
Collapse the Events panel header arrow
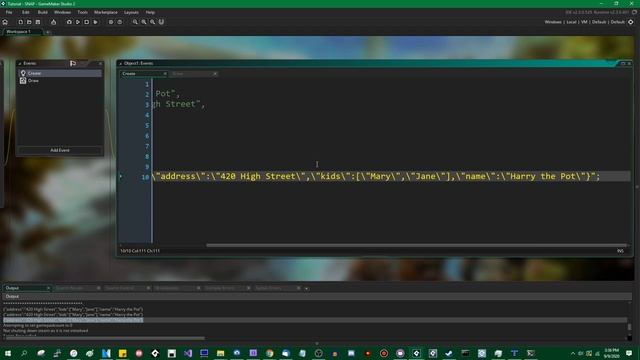tap(20, 63)
